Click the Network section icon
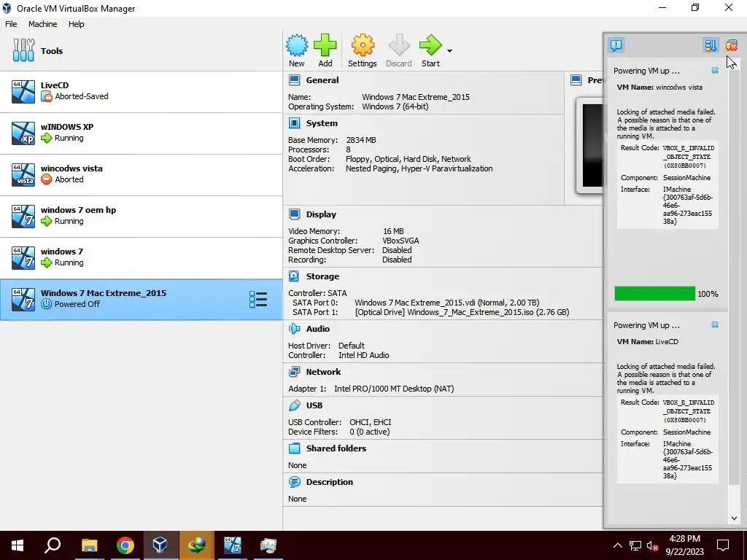The image size is (747, 560). (x=295, y=372)
